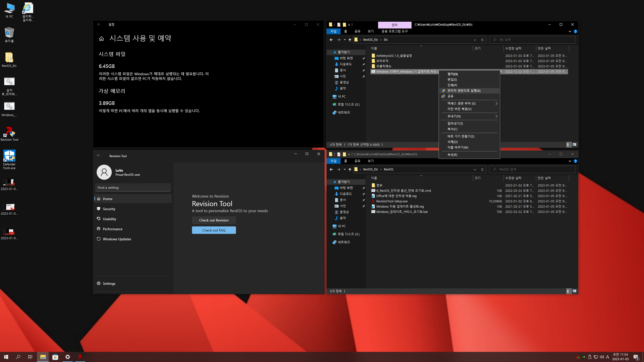
Task: Open Windows Start menu
Action: click(x=6, y=357)
